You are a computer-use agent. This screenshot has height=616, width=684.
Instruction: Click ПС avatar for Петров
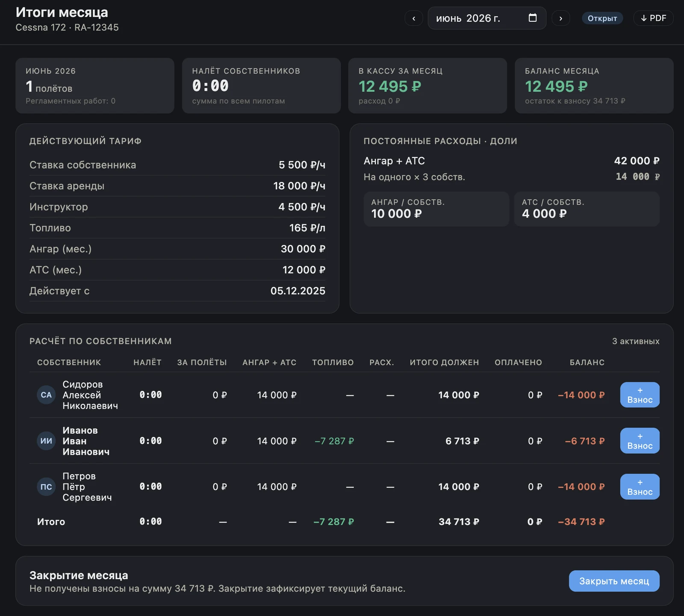point(46,487)
